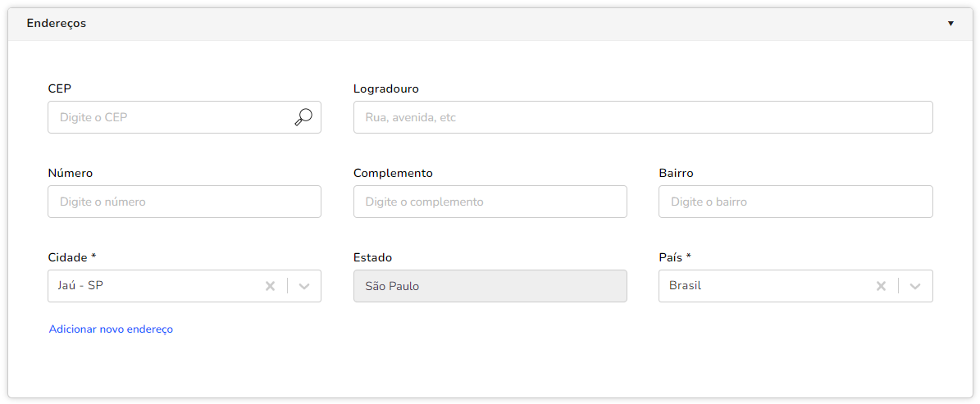Click the Logradouro field label
The height and width of the screenshot is (404, 980).
[385, 89]
